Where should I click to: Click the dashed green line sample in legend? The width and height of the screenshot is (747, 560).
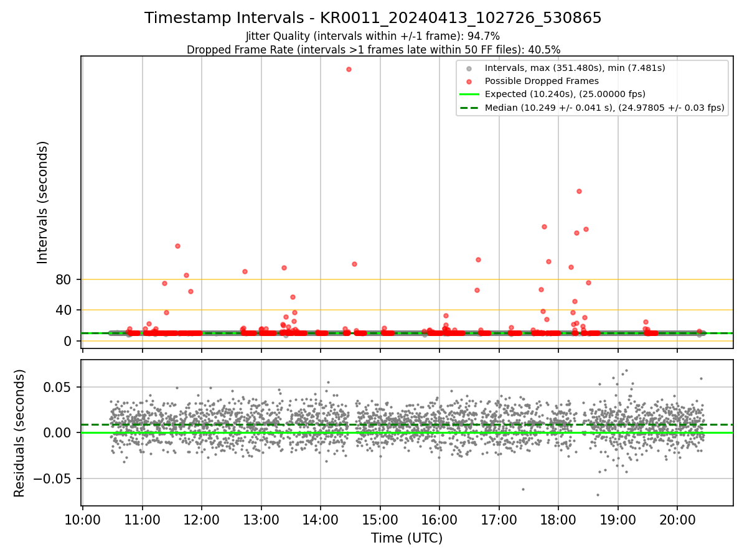[469, 108]
